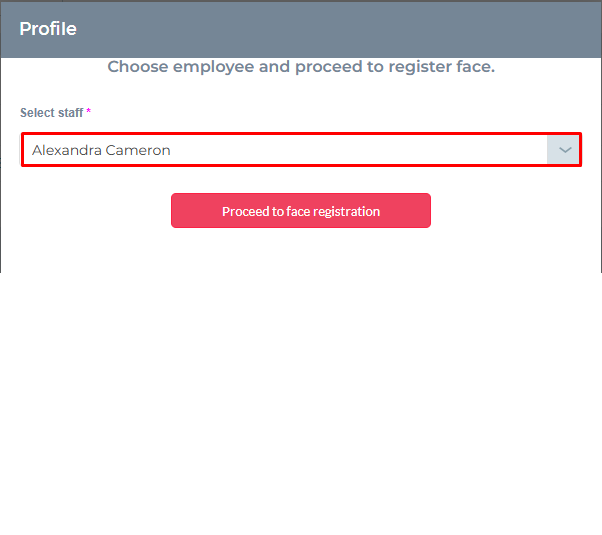This screenshot has width=602, height=535.
Task: Click the Choose employee heading text
Action: tap(301, 67)
